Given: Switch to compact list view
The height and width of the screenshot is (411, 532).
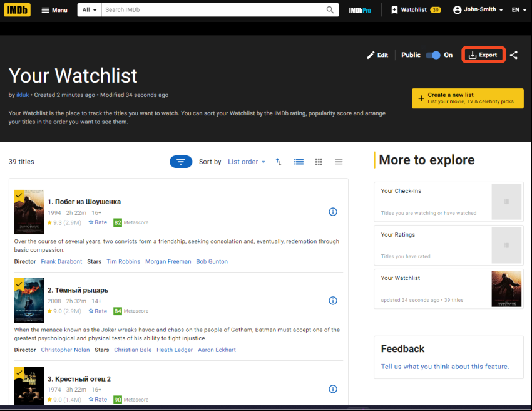Looking at the screenshot, I should tap(339, 162).
